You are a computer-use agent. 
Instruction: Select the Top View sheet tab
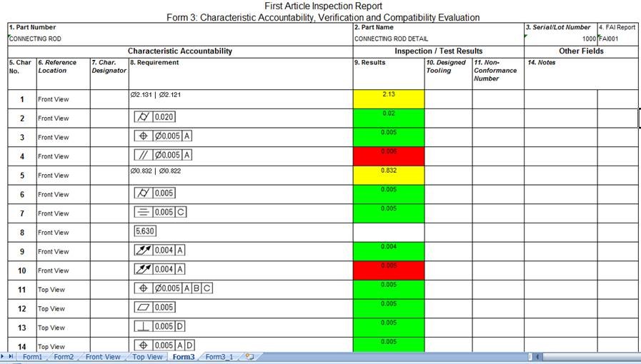point(148,357)
